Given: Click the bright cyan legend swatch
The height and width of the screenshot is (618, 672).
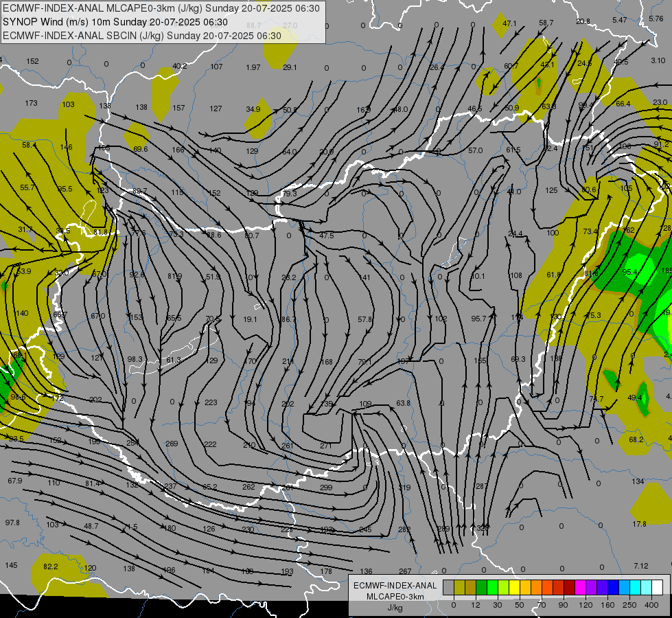Looking at the screenshot, I should pyautogui.click(x=635, y=587).
